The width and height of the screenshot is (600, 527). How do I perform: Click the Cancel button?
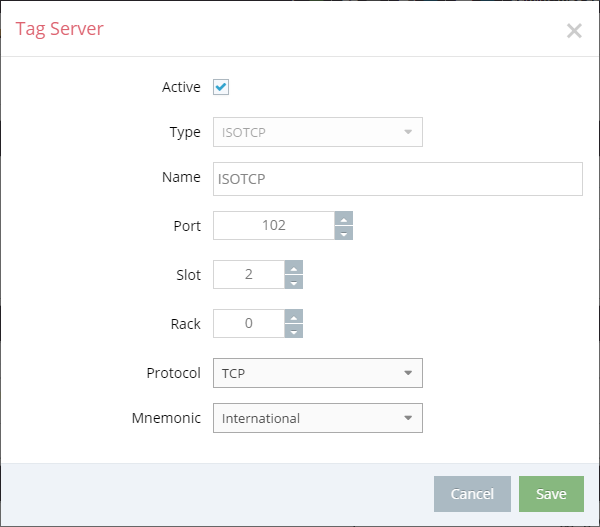472,494
